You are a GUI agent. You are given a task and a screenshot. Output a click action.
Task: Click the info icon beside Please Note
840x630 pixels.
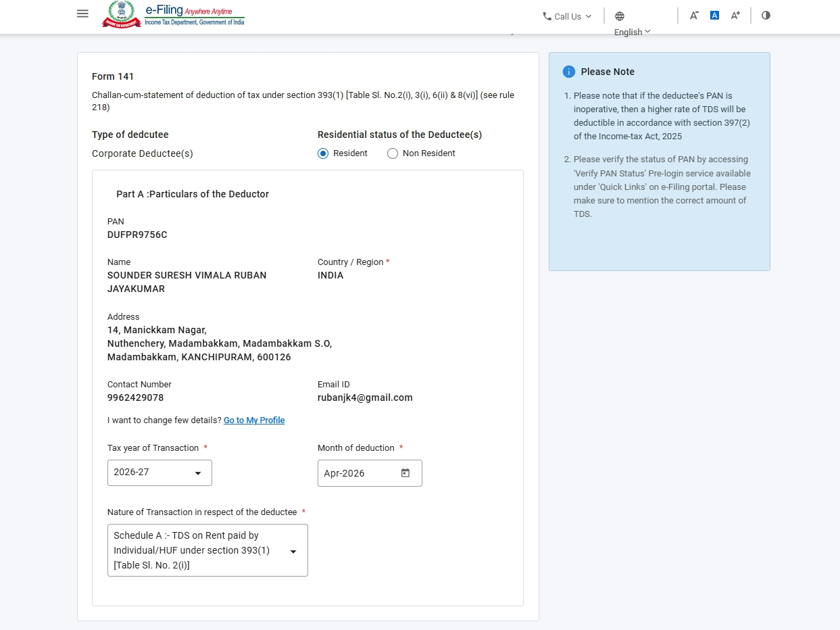569,72
